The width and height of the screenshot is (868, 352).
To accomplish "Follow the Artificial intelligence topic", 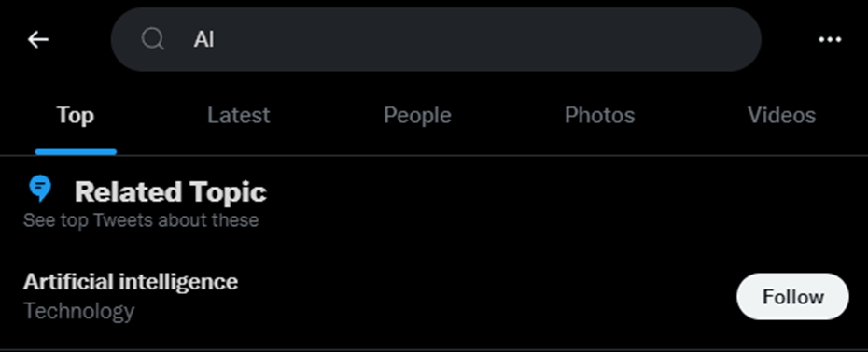I will click(792, 296).
